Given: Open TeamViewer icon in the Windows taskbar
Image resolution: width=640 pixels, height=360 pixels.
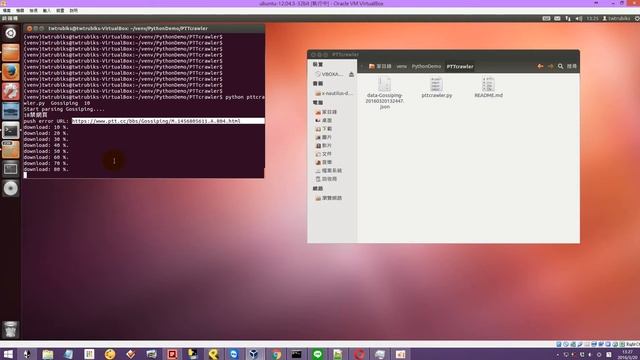Looking at the screenshot, I should 234,354.
